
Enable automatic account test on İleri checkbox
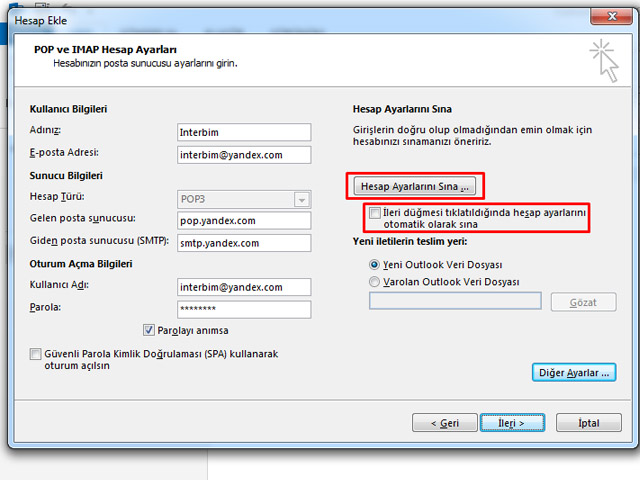[374, 213]
